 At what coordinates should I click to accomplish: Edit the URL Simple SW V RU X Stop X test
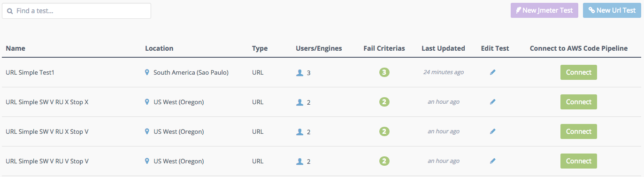click(492, 102)
